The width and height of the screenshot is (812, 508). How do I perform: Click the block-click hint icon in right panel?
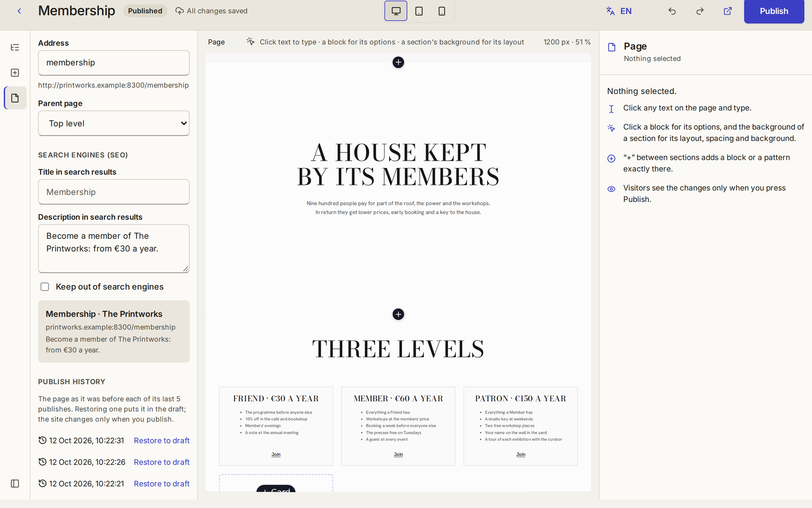[x=611, y=128]
